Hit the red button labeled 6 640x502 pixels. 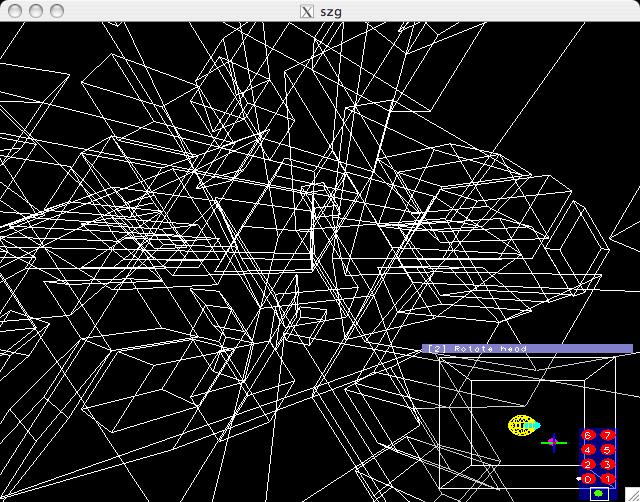tap(588, 435)
